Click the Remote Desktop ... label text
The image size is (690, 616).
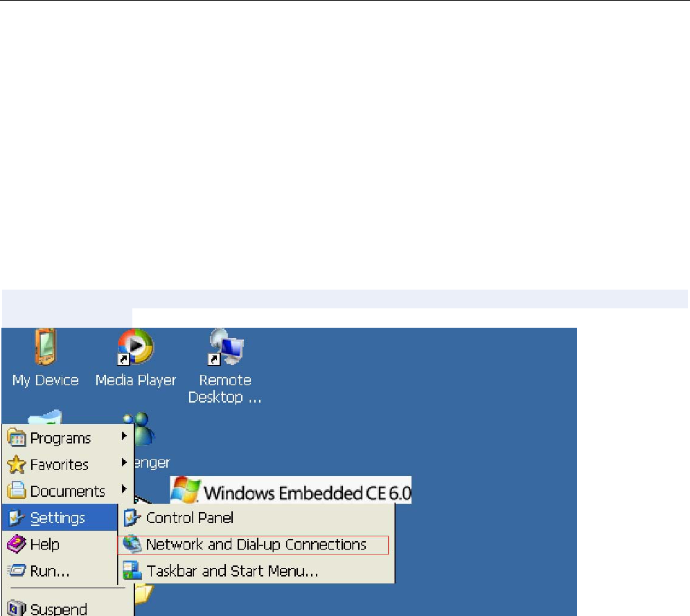pos(225,389)
